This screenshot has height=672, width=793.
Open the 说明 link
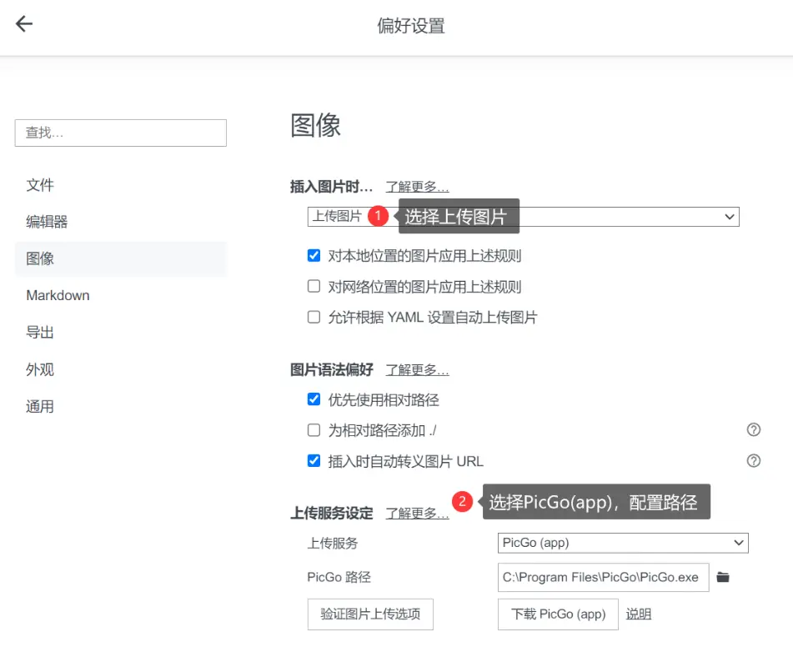coord(638,614)
